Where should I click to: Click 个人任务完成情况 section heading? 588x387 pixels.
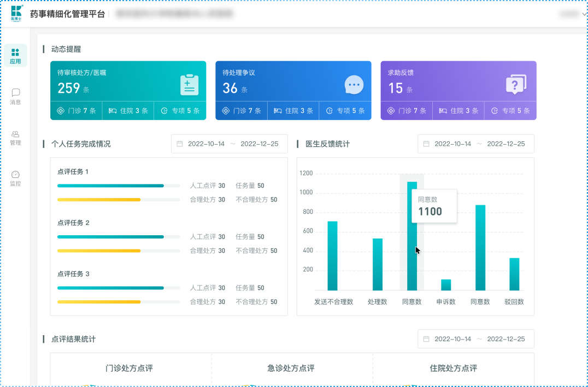tap(81, 144)
